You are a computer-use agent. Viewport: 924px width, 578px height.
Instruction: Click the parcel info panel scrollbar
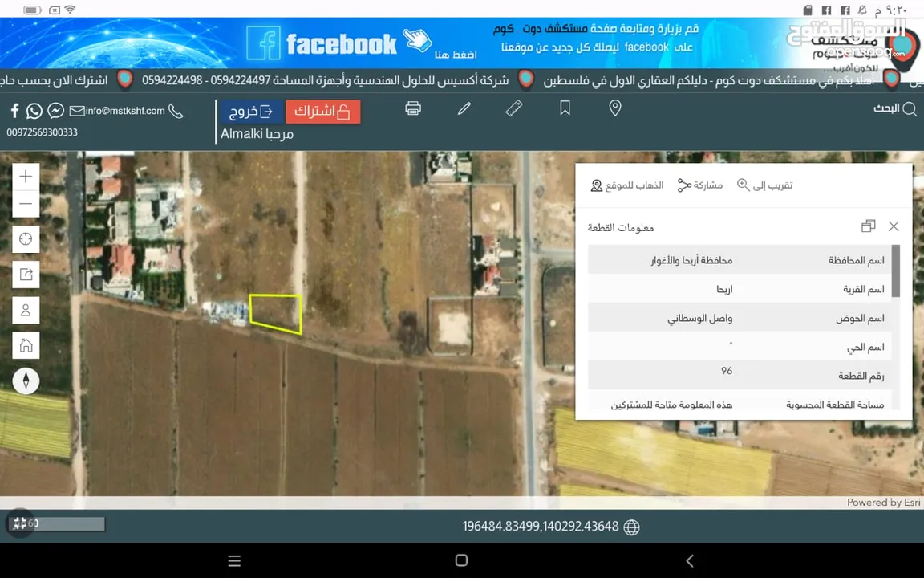click(x=895, y=271)
